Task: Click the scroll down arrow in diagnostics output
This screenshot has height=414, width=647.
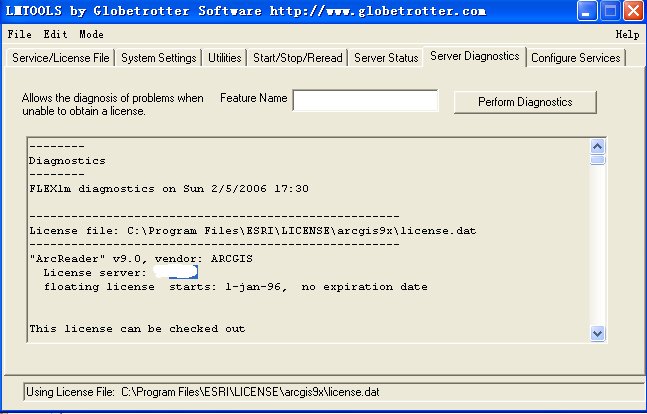Action: [x=597, y=333]
